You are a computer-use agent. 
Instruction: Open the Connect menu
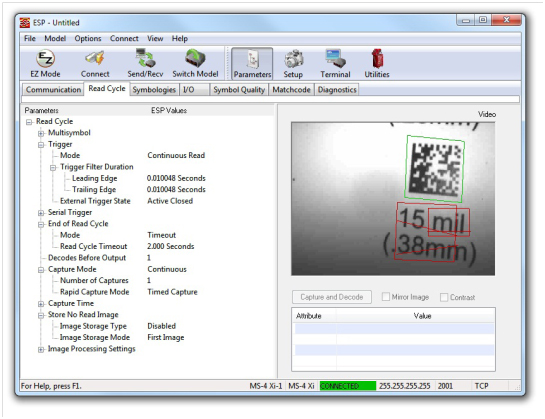tap(124, 39)
